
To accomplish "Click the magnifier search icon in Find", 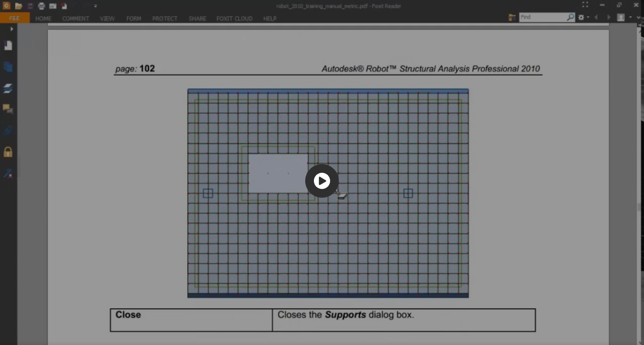I will coord(570,17).
